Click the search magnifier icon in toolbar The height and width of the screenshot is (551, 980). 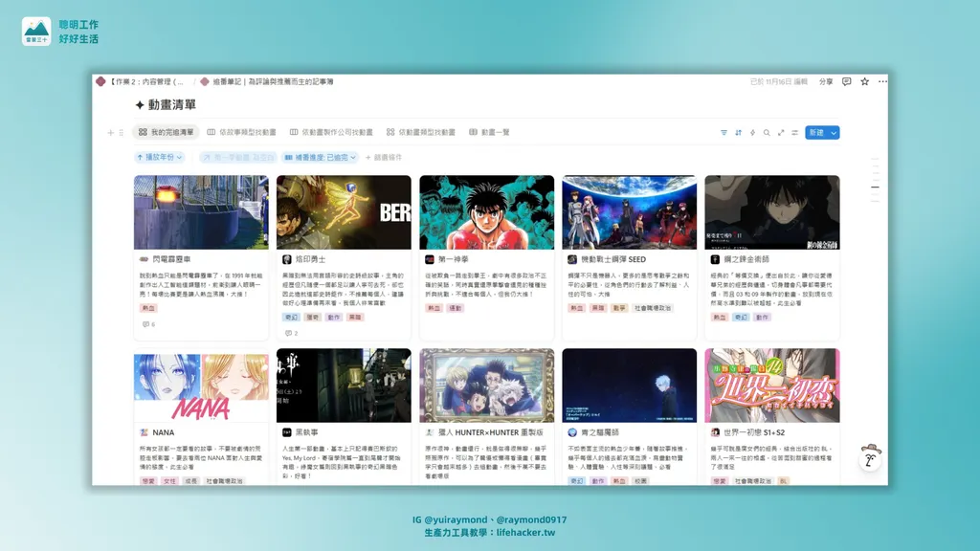(767, 133)
